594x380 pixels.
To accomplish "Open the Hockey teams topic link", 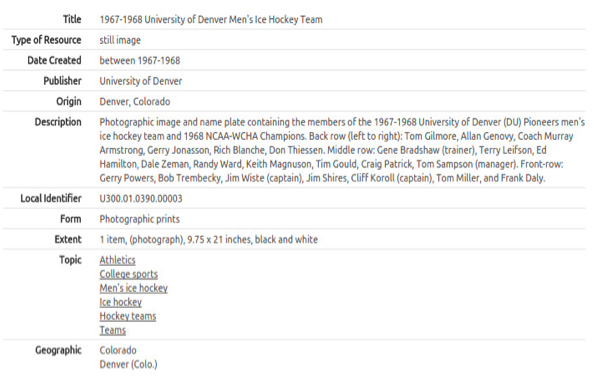I will pyautogui.click(x=128, y=316).
